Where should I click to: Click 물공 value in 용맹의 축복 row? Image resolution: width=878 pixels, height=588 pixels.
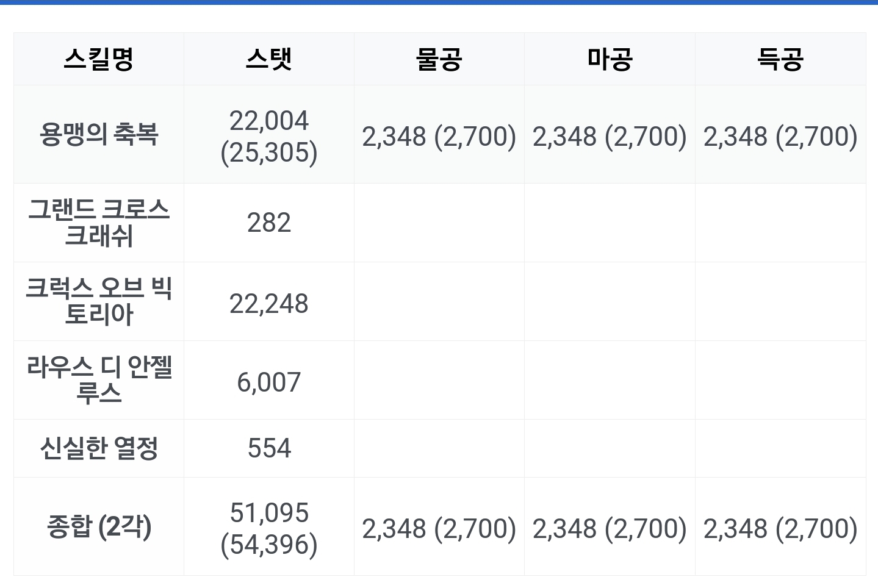(x=439, y=136)
